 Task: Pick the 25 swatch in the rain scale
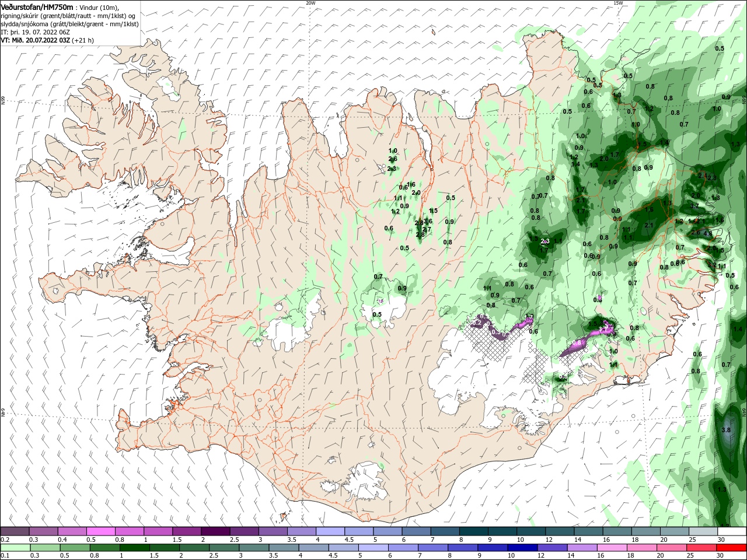(x=701, y=548)
